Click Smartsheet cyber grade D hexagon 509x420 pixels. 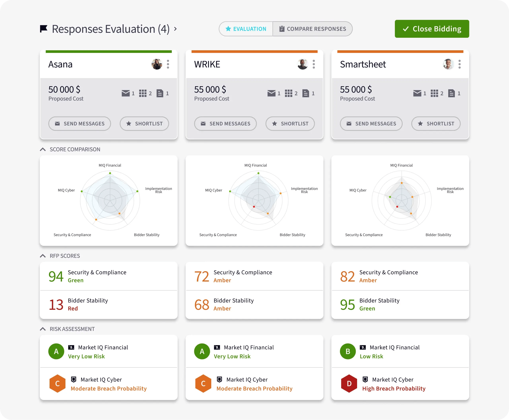(x=349, y=383)
